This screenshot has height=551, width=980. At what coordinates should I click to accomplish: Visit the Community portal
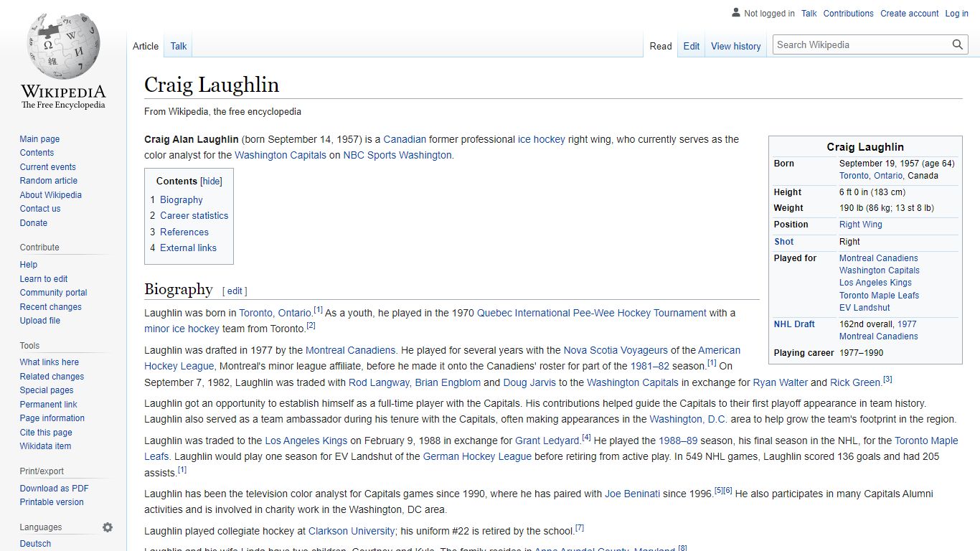(54, 293)
